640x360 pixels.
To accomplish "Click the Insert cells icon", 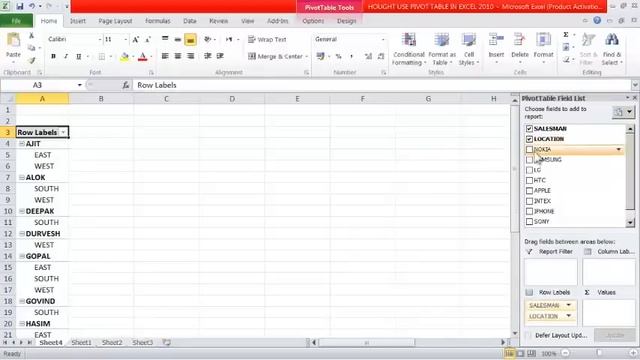I will tap(496, 40).
